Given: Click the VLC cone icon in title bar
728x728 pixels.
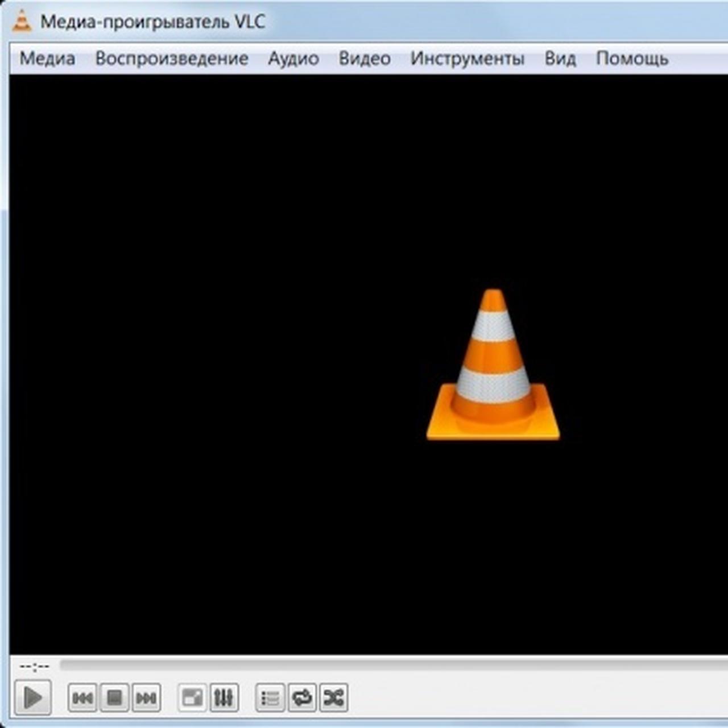Looking at the screenshot, I should coord(22,21).
